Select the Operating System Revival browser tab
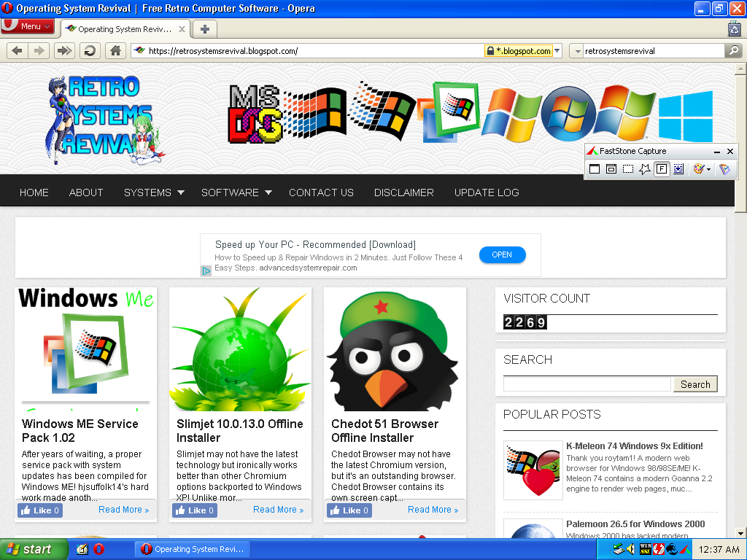 coord(124,29)
